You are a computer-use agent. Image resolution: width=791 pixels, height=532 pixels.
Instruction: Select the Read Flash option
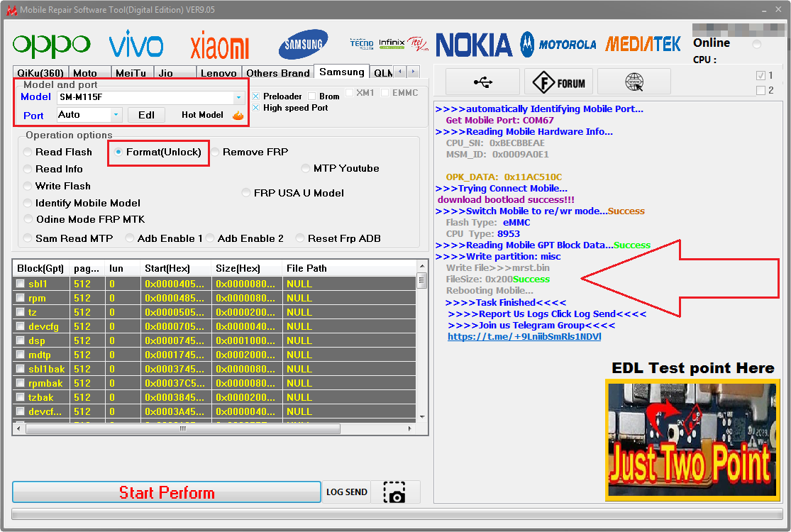[x=58, y=152]
